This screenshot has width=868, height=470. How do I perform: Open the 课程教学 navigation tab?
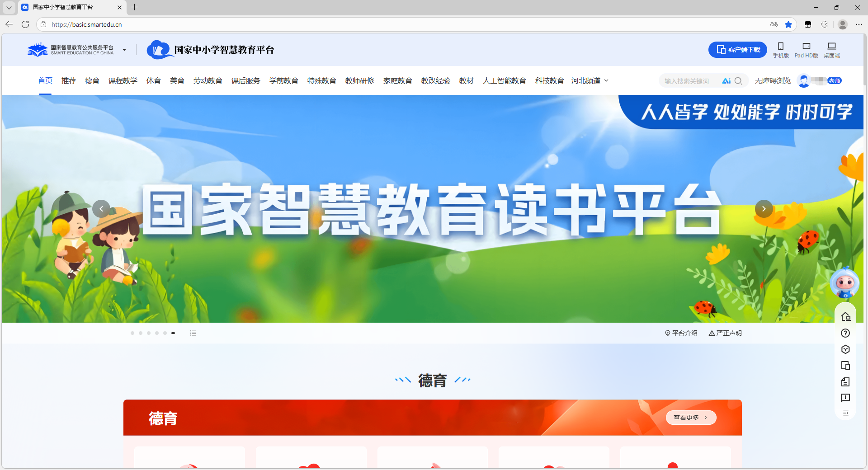[x=123, y=81]
